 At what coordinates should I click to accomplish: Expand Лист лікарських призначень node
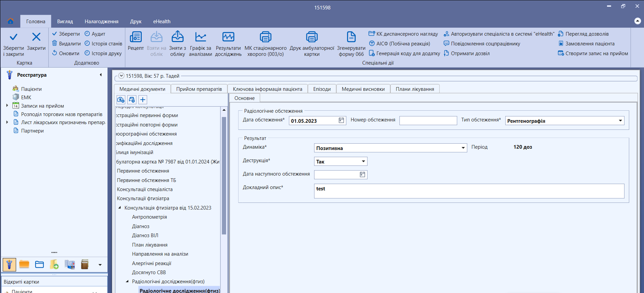[x=7, y=122]
